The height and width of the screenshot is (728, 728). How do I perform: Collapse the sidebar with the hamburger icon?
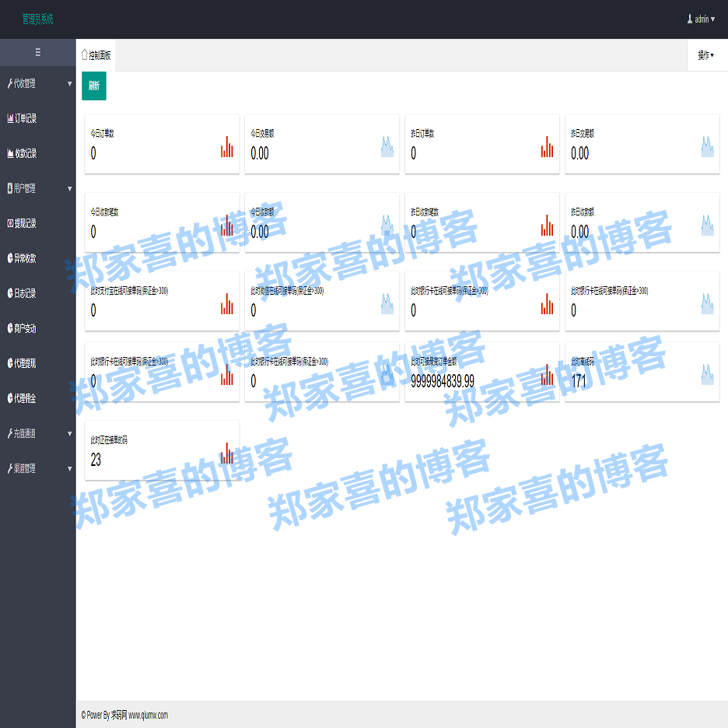[x=37, y=53]
